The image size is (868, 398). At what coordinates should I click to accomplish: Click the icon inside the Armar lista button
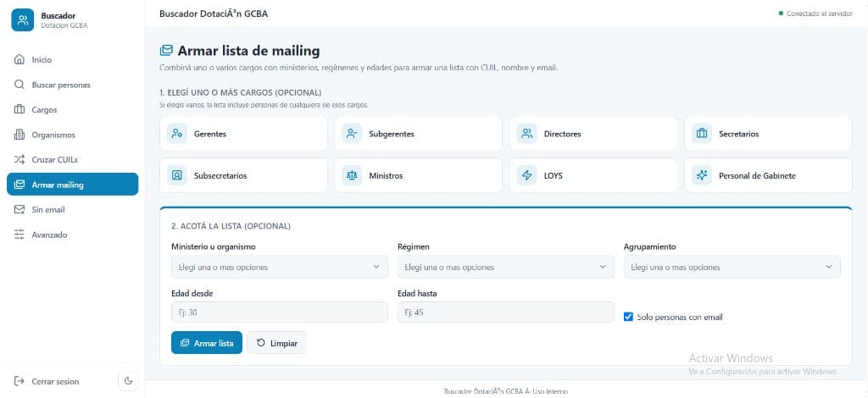pos(185,343)
